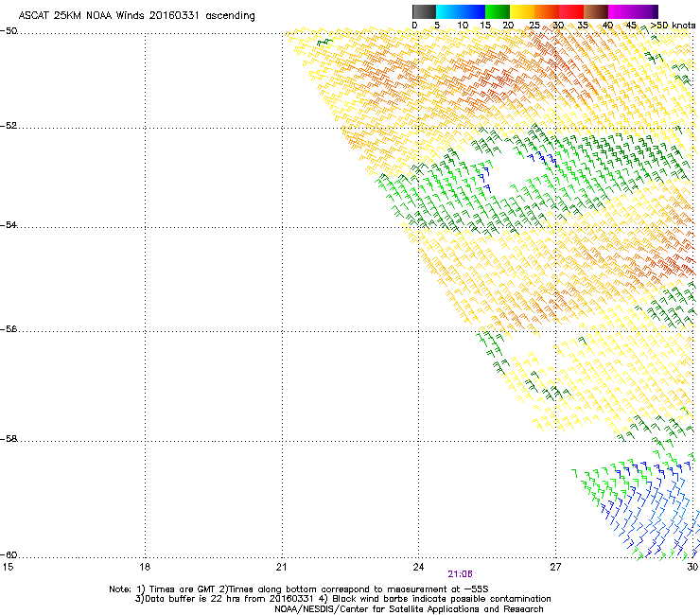Click the green 15-20 knots legend swatch
The width and height of the screenshot is (700, 615).
[498, 11]
